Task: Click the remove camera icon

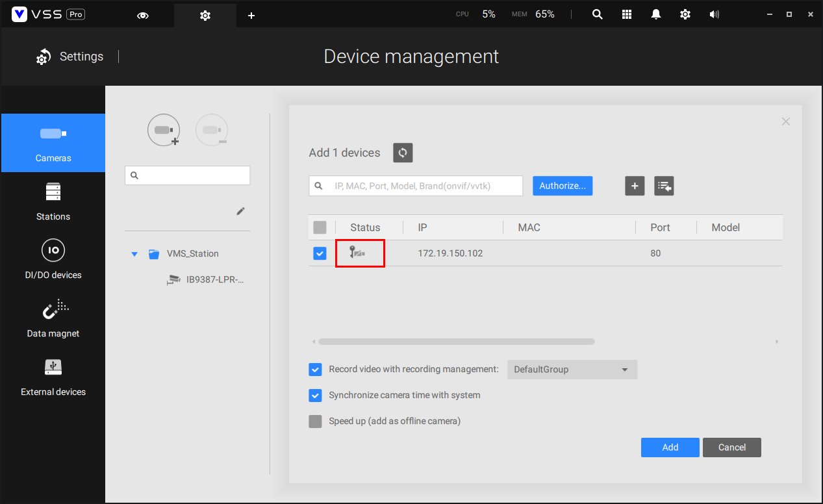Action: coord(212,130)
